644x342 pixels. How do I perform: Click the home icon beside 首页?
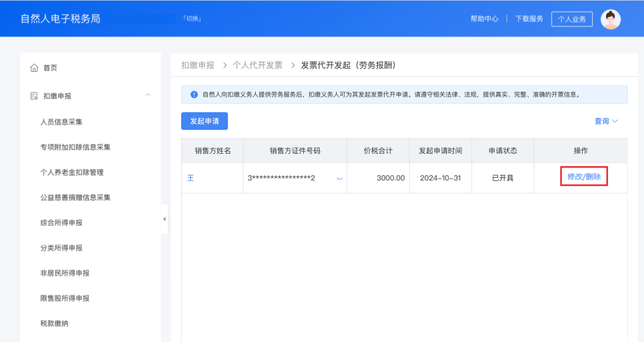[x=34, y=68]
